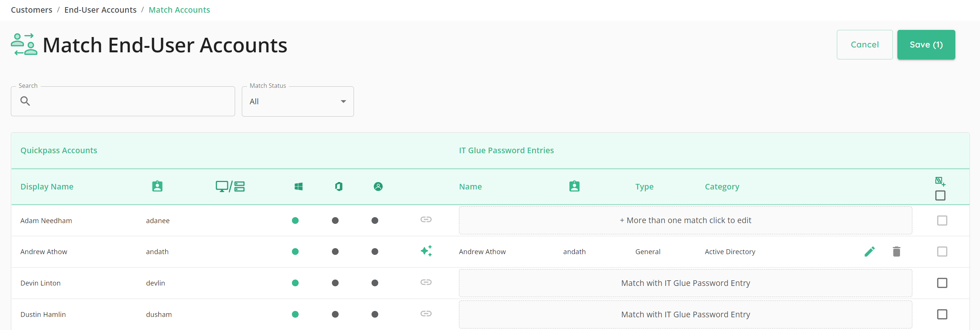Screen dimensions: 980x330
Task: Click the link icon in Adam Needham row
Action: pyautogui.click(x=426, y=219)
